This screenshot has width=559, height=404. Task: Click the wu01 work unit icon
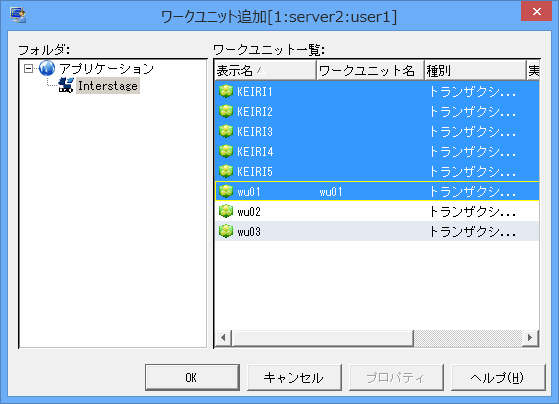[x=226, y=191]
